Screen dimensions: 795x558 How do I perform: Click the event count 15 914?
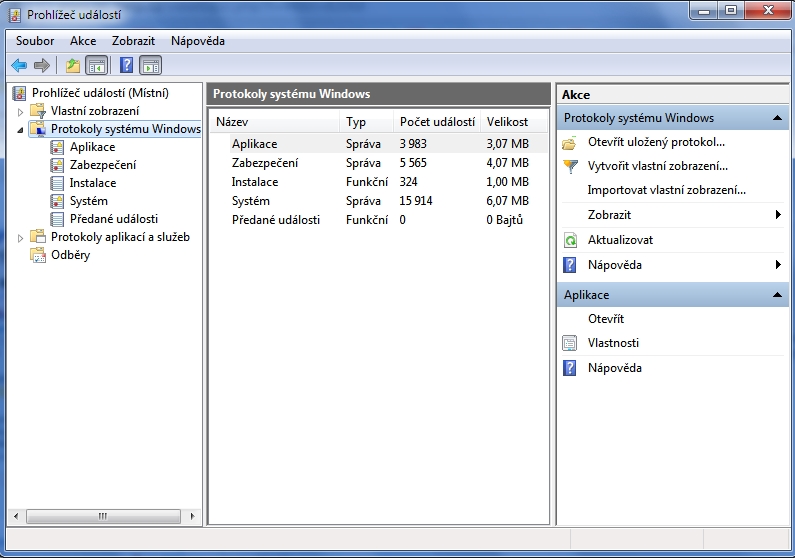[x=416, y=201]
